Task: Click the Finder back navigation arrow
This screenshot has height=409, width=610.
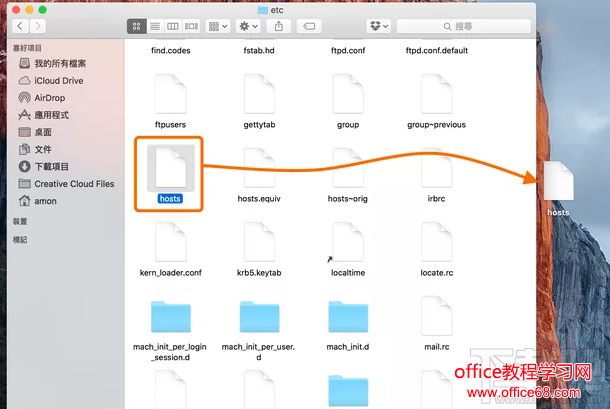Action: pyautogui.click(x=19, y=25)
